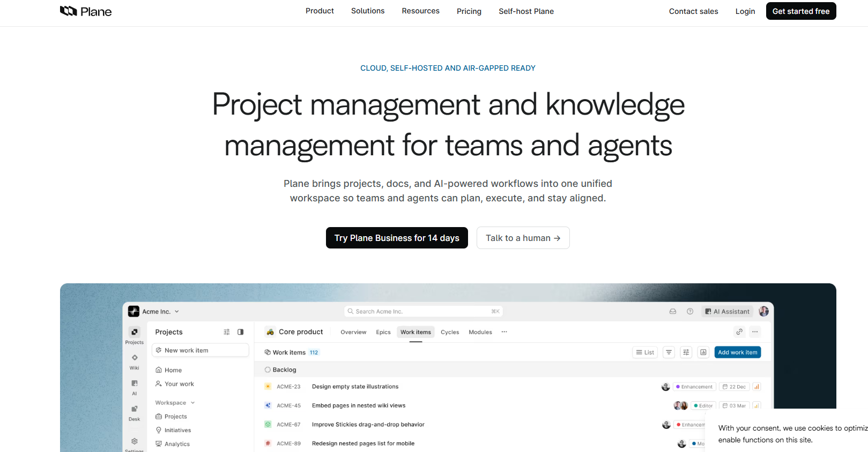Open display properties sliders icon in work items toolbar
Image resolution: width=868 pixels, height=452 pixels.
pyautogui.click(x=686, y=352)
